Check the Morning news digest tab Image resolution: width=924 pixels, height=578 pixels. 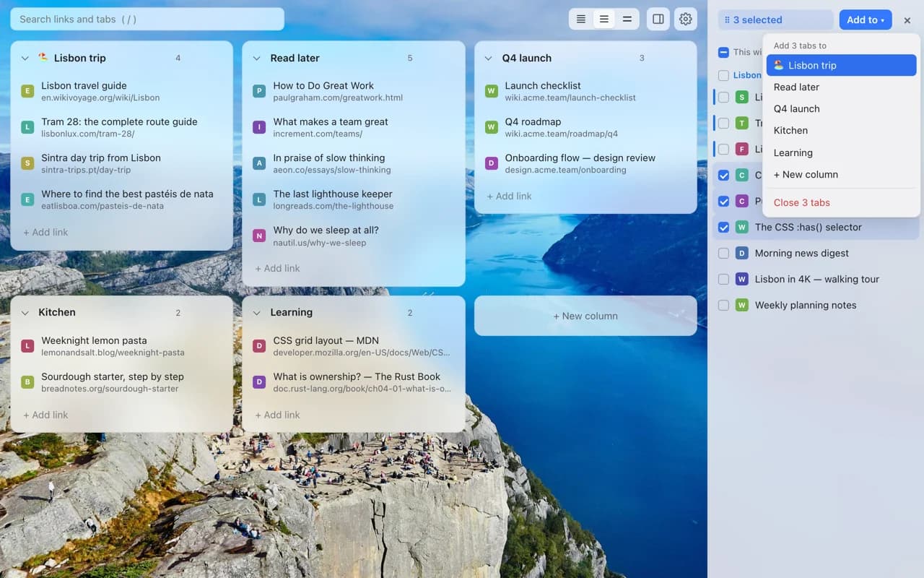[723, 253]
